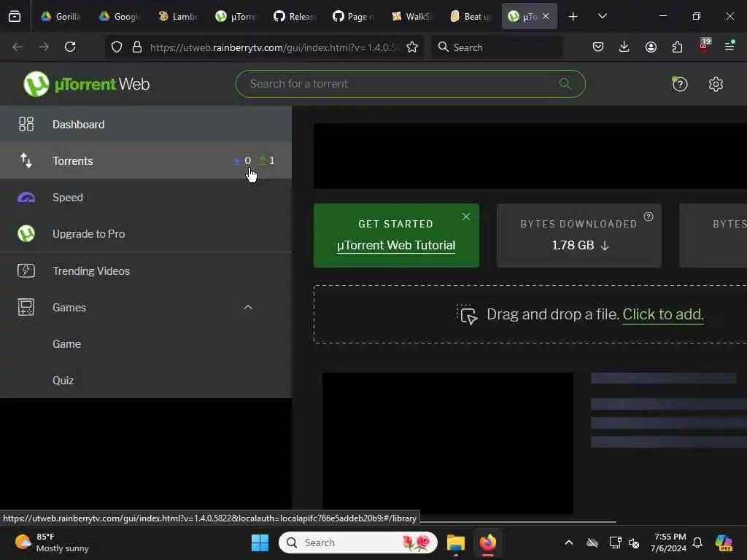Click Upgrade to Pro in sidebar
The width and height of the screenshot is (747, 560).
[146, 234]
